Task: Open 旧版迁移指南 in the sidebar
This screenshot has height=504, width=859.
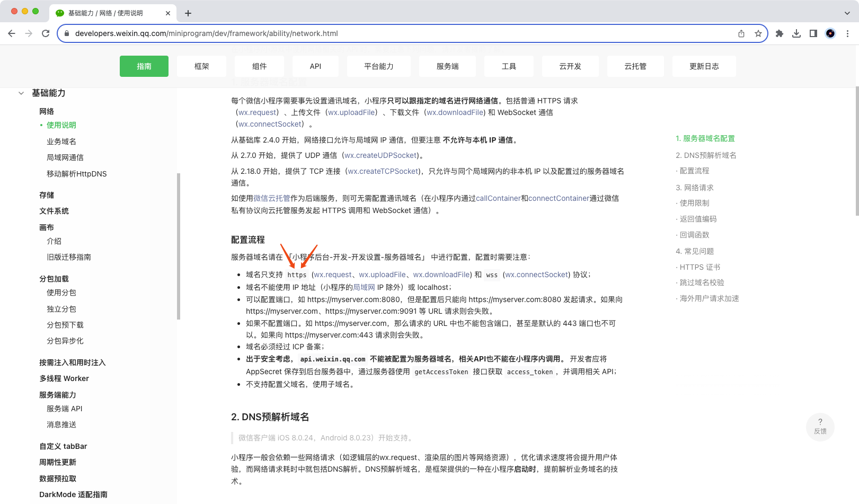Action: coord(69,257)
